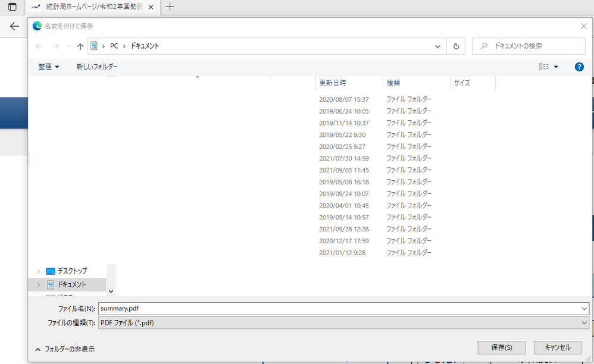Select the folder dated 2019/05/08 16:18
Viewport: 594px width, 364px height.
click(343, 182)
